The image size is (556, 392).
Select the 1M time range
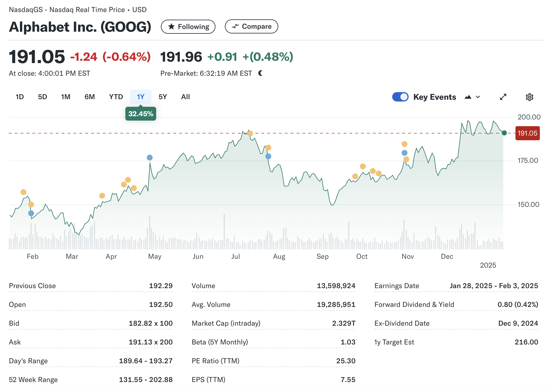coord(66,97)
